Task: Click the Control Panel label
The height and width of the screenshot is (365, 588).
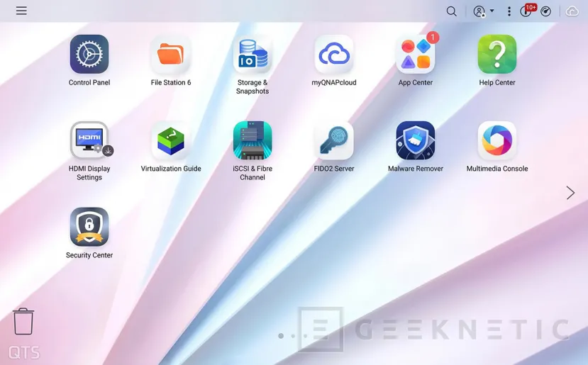Action: pos(89,82)
